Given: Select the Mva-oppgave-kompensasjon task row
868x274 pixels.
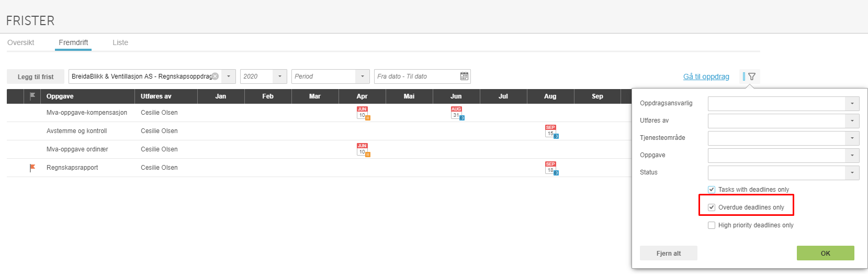Looking at the screenshot, I should (87, 113).
